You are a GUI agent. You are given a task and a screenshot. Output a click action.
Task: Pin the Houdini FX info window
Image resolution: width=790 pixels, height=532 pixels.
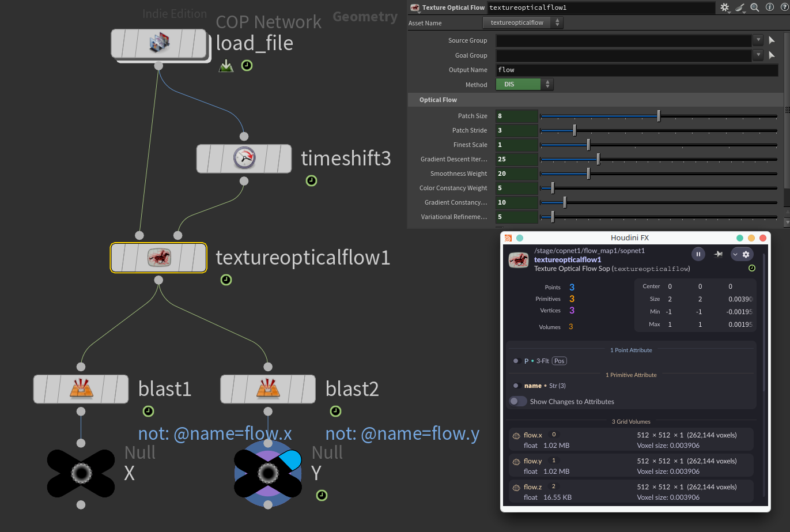pyautogui.click(x=719, y=254)
